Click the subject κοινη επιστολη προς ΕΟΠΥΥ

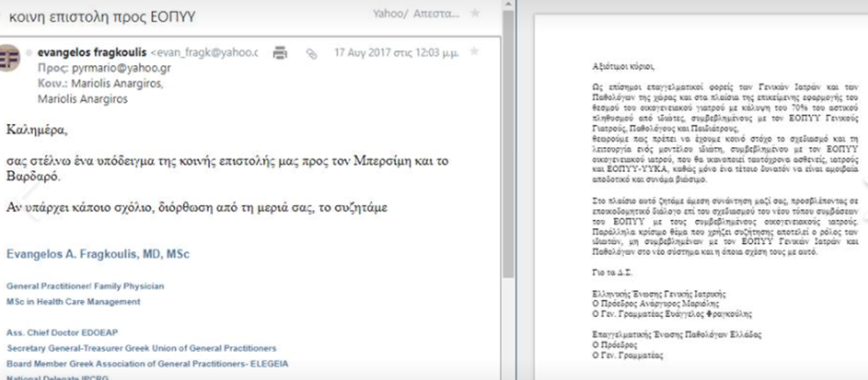[x=101, y=15]
